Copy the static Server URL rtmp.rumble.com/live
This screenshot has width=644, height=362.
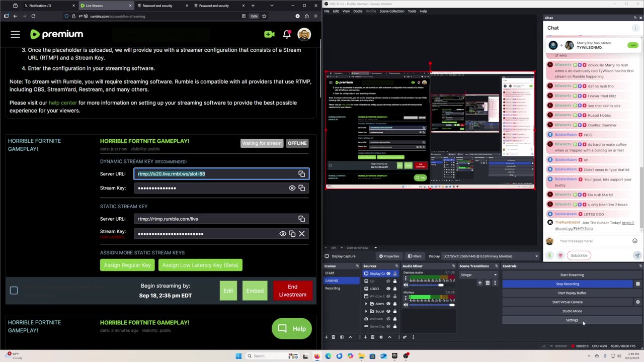click(302, 219)
